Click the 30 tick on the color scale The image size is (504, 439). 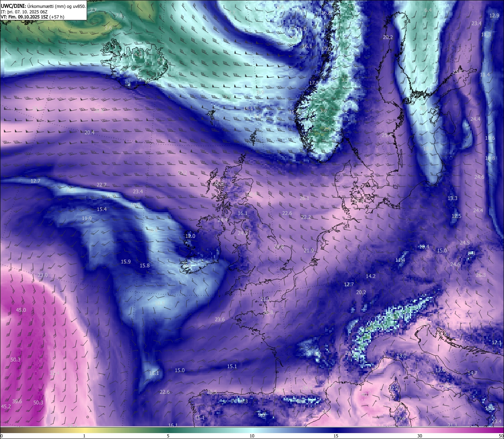[420, 436]
